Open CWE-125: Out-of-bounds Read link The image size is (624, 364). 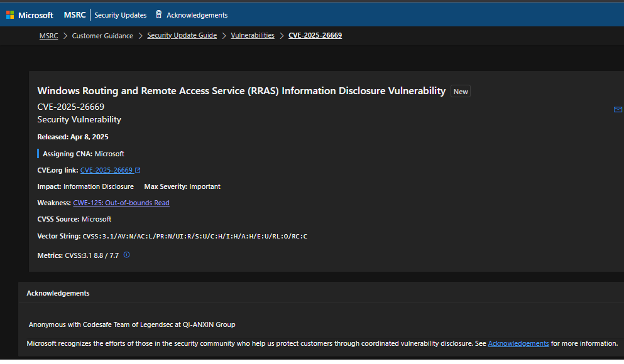121,203
